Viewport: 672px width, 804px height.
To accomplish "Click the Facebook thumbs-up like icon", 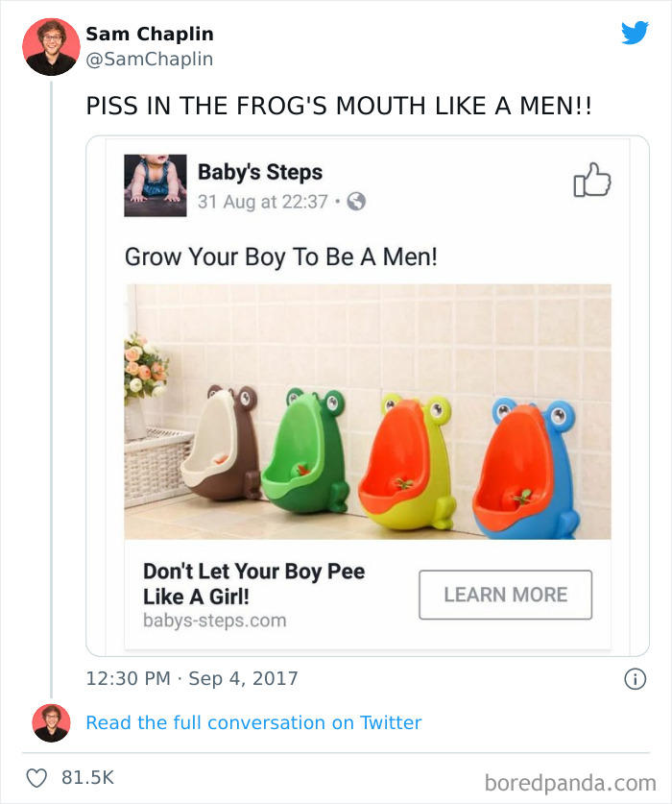I will [591, 181].
